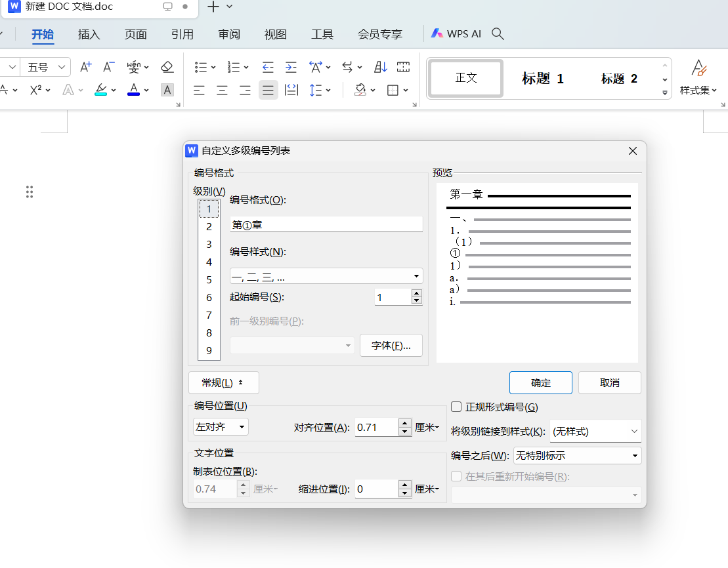The image size is (728, 568).
Task: Apply the superscript X² button
Action: tap(35, 90)
